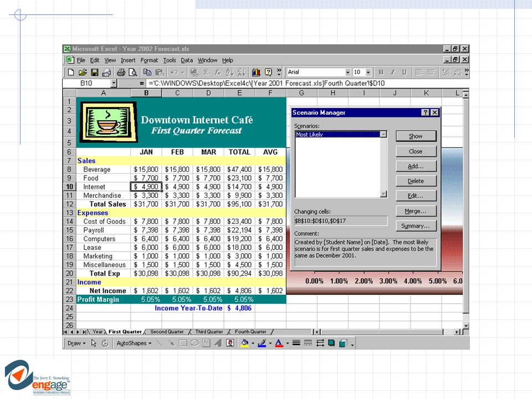Click the Print icon in the toolbar

pos(121,72)
